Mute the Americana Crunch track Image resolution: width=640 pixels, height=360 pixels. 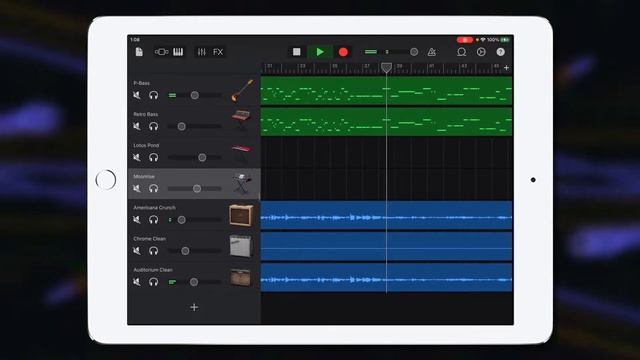(x=137, y=220)
